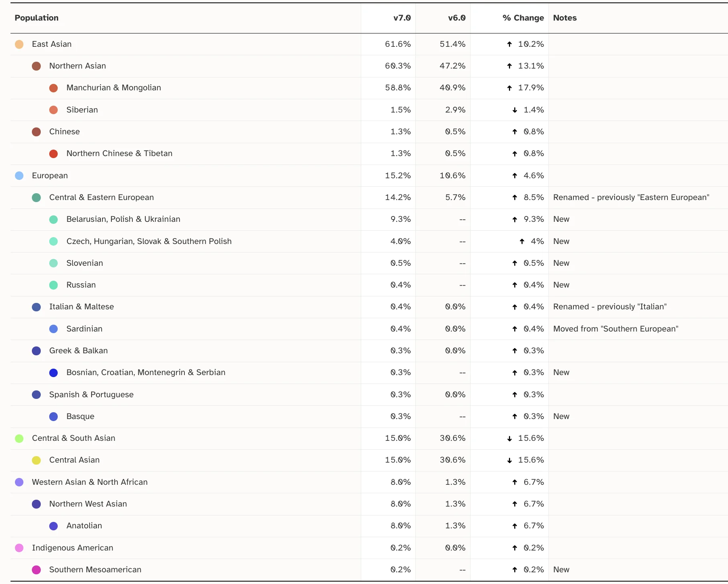
Task: Select the Central & Eastern European label
Action: click(x=102, y=197)
